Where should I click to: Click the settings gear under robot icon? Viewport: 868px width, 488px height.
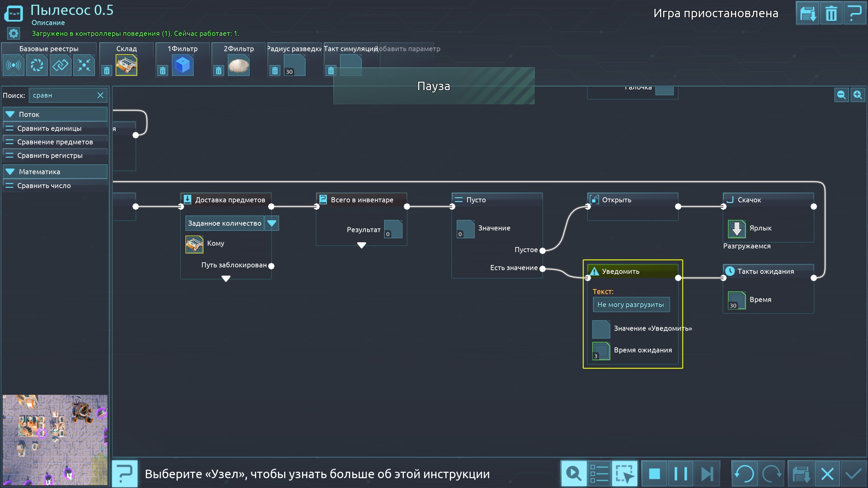tap(14, 33)
